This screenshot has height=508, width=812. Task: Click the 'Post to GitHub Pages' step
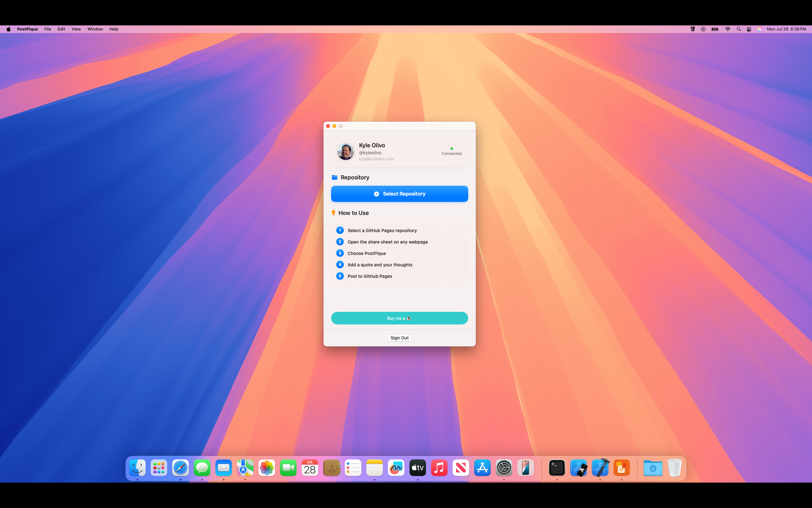(x=370, y=276)
